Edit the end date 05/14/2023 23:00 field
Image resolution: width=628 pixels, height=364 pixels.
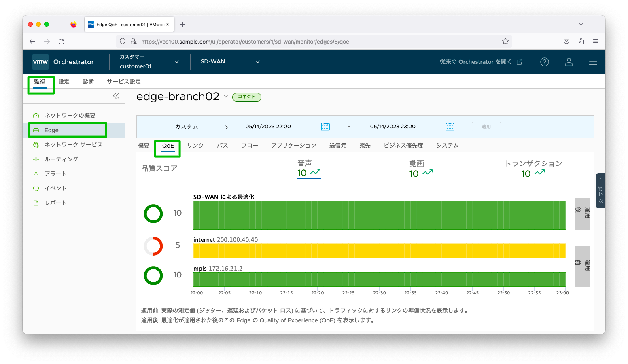click(404, 127)
